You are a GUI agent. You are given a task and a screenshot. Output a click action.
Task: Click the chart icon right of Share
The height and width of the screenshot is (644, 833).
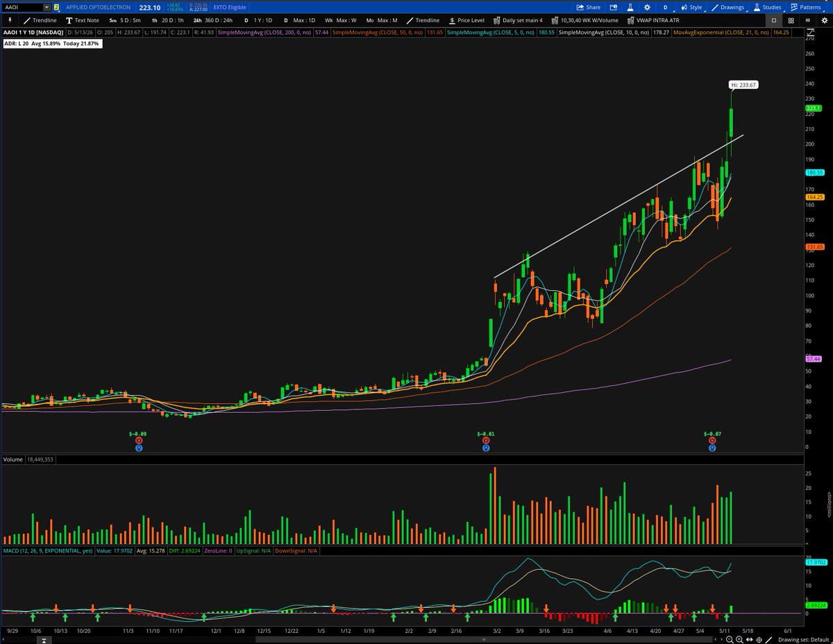(x=612, y=7)
